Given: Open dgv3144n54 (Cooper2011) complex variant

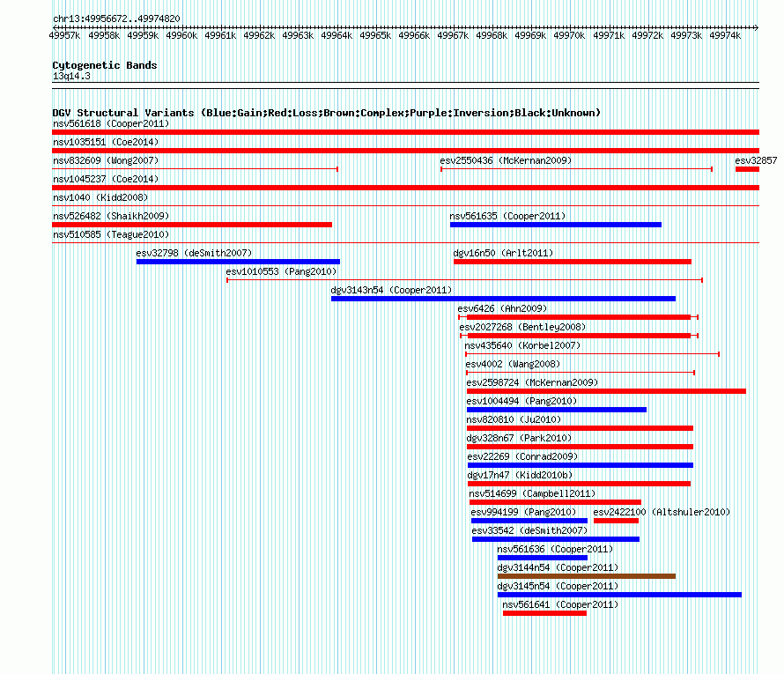Looking at the screenshot, I should point(558,567).
